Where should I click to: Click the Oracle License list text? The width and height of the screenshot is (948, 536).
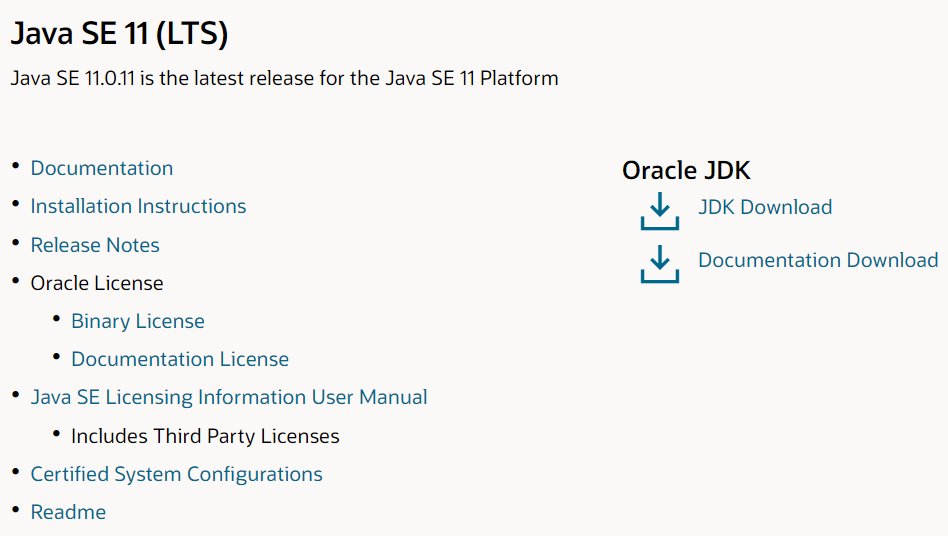[97, 283]
